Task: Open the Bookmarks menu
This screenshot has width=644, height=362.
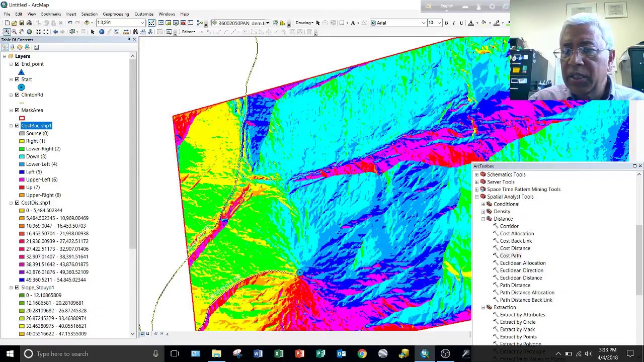Action: 51,14
